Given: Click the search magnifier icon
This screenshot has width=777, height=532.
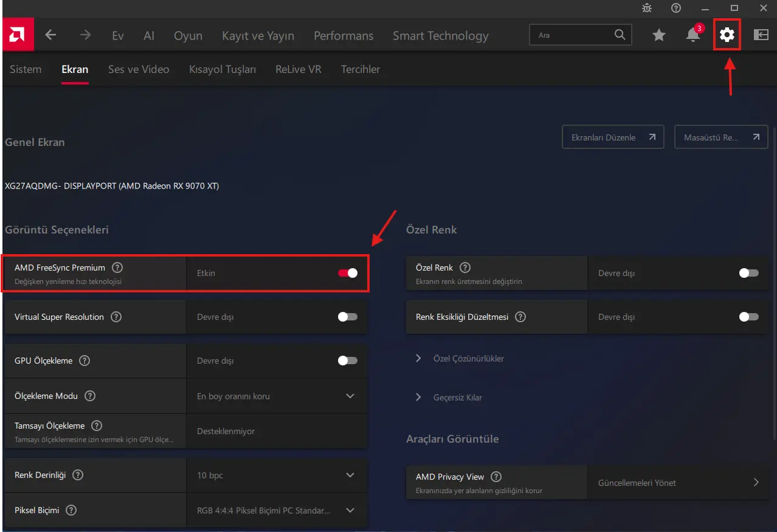Looking at the screenshot, I should coord(620,35).
